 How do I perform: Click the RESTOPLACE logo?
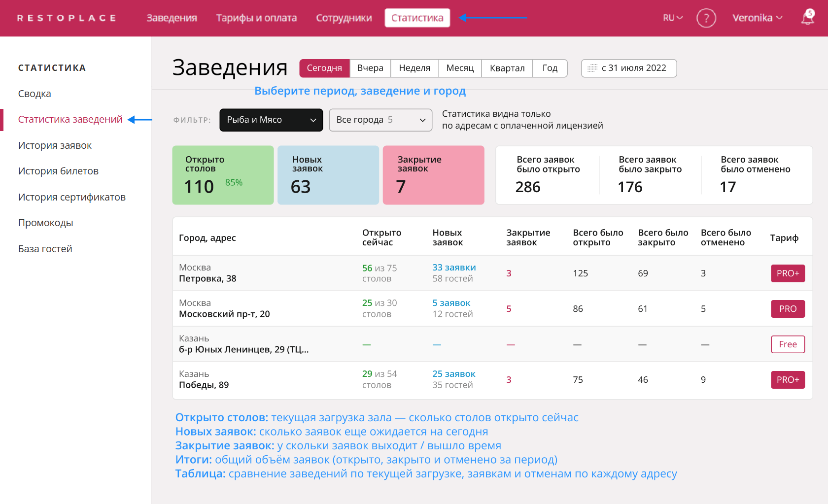point(67,18)
